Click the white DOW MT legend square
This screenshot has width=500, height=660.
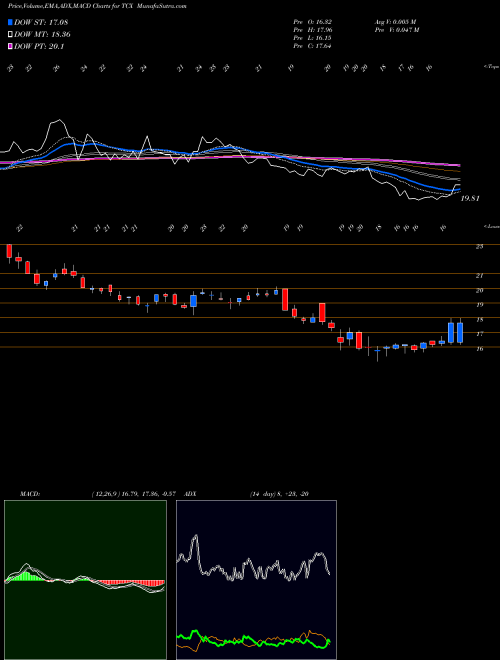coord(11,35)
